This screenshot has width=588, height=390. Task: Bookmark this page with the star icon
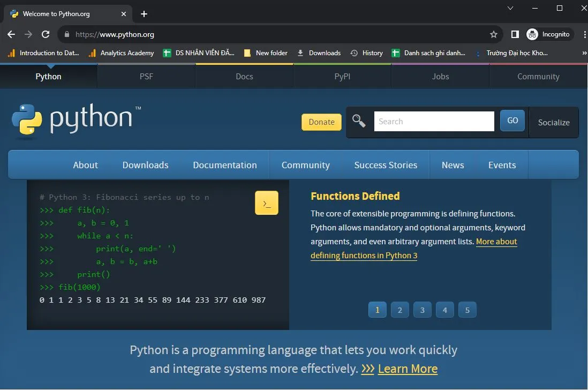(x=493, y=34)
